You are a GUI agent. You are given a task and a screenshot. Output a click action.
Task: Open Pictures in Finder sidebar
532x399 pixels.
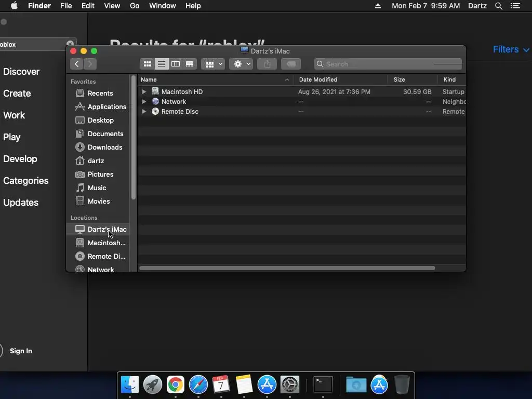click(98, 174)
